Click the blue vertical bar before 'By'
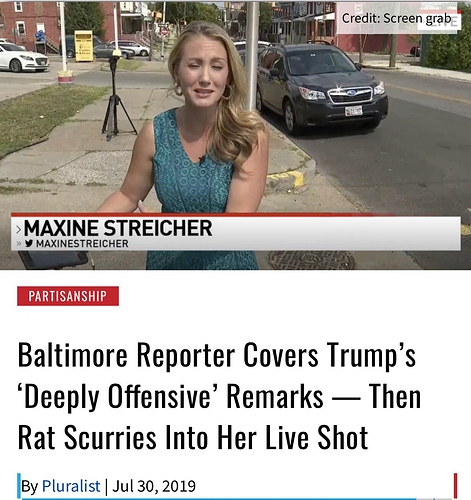 (19, 486)
